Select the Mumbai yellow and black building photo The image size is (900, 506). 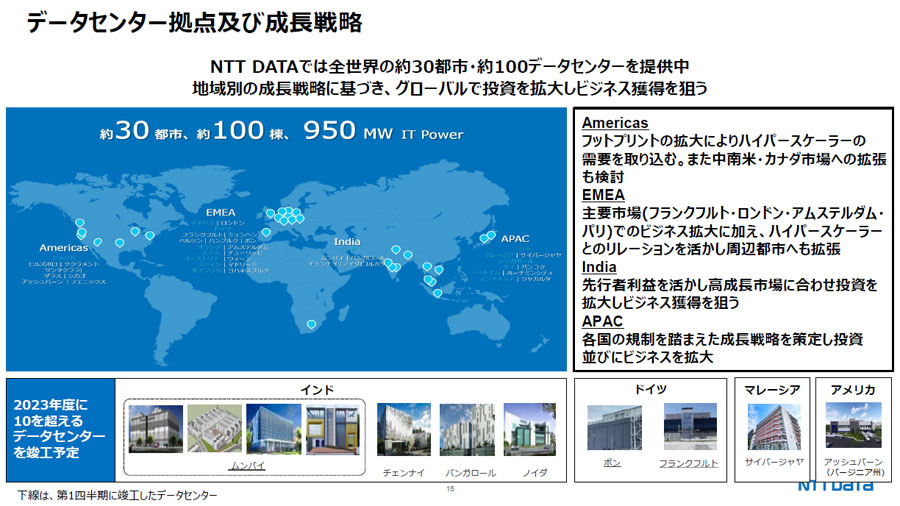(332, 429)
